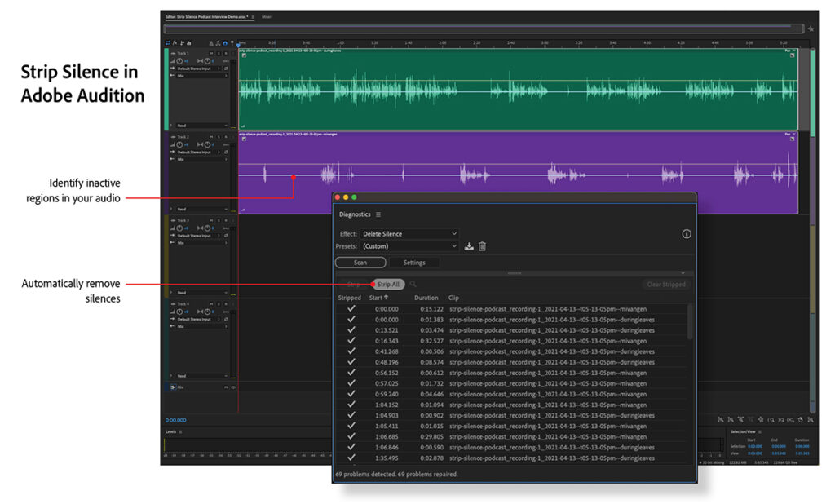
Task: Click the Diagnostics results list scrollbar
Action: 690,322
